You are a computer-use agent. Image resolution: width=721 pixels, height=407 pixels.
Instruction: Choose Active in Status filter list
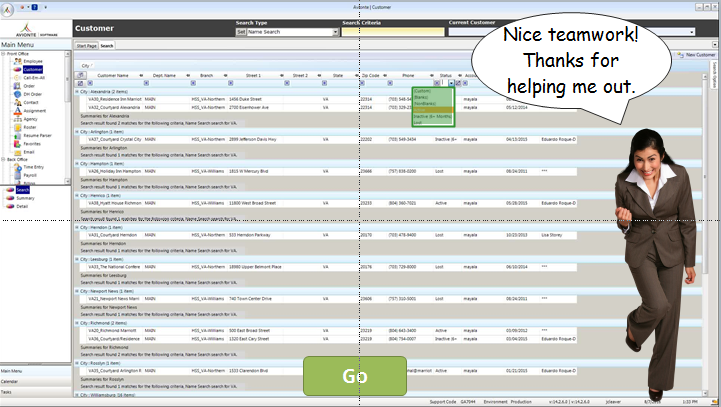pyautogui.click(x=433, y=110)
